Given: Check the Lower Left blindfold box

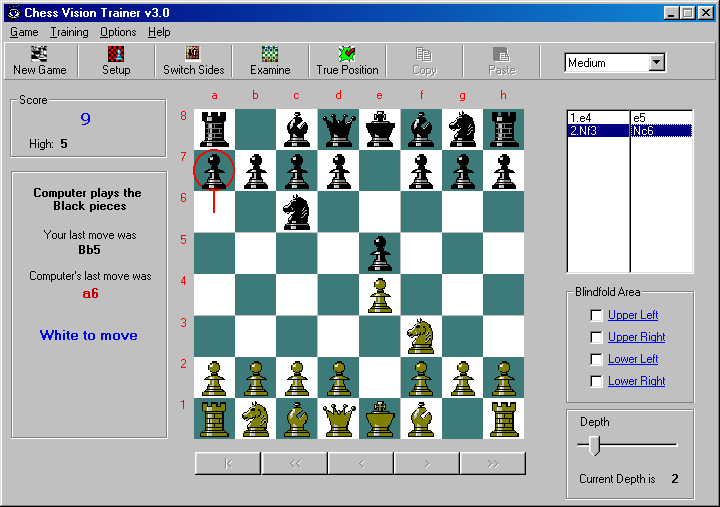Looking at the screenshot, I should 596,359.
